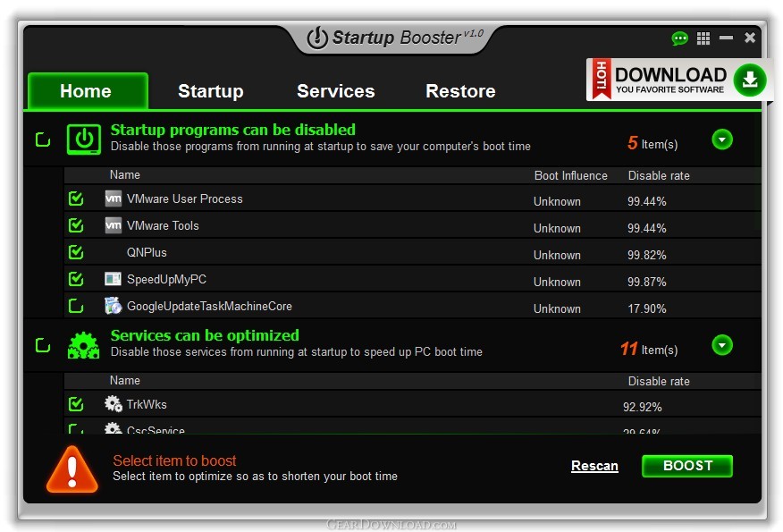Click the DOWNLOAD your favorite software banner
Image resolution: width=783 pixels, height=532 pixels.
(x=679, y=80)
